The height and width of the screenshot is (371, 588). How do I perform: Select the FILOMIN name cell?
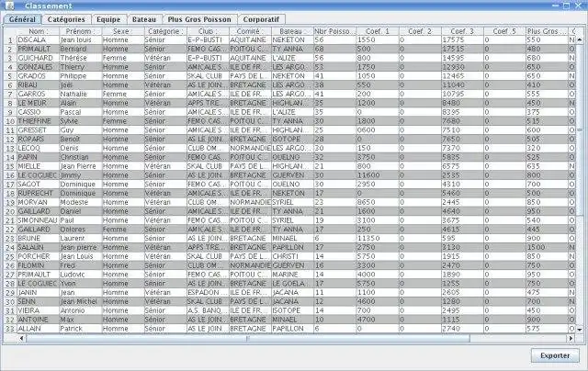click(x=38, y=265)
